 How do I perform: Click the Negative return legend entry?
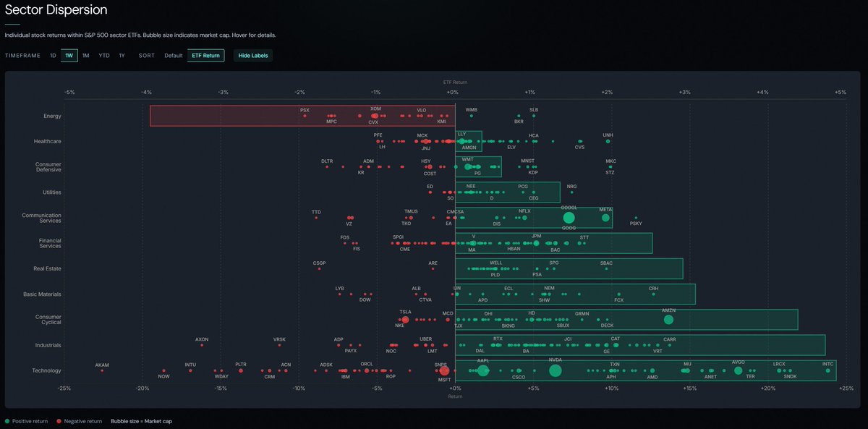80,421
